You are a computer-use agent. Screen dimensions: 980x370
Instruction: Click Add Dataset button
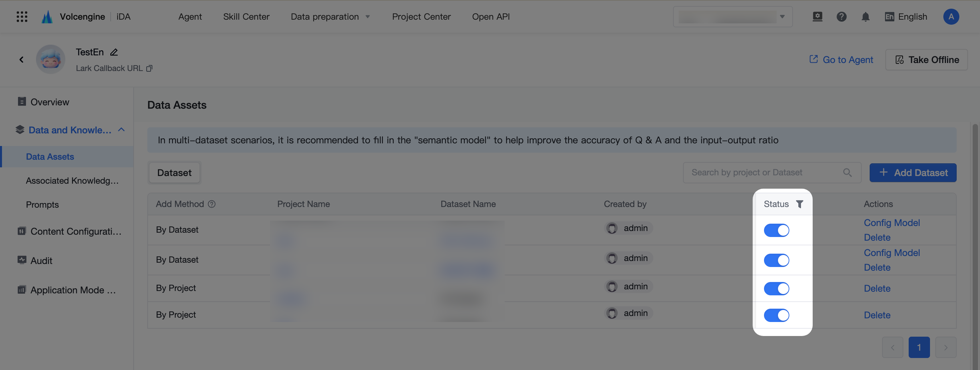coord(913,173)
